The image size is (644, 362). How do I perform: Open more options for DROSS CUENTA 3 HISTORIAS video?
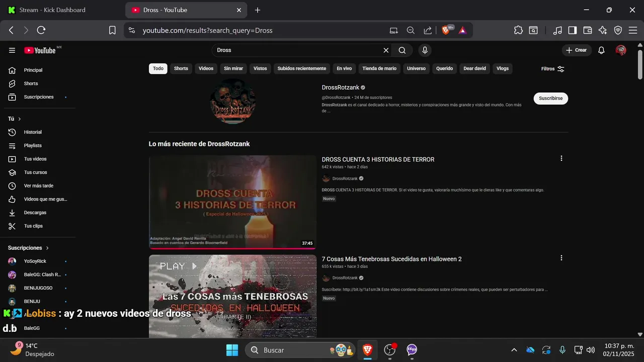[561, 158]
